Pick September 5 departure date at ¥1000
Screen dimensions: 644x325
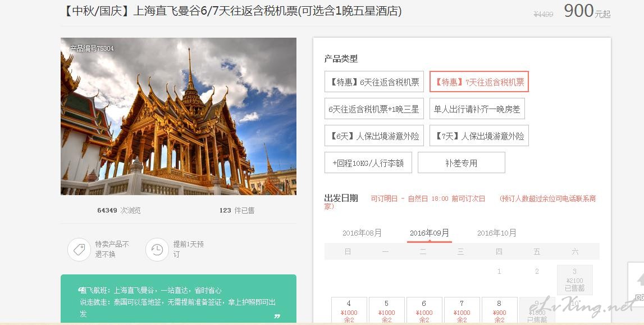[x=386, y=310]
